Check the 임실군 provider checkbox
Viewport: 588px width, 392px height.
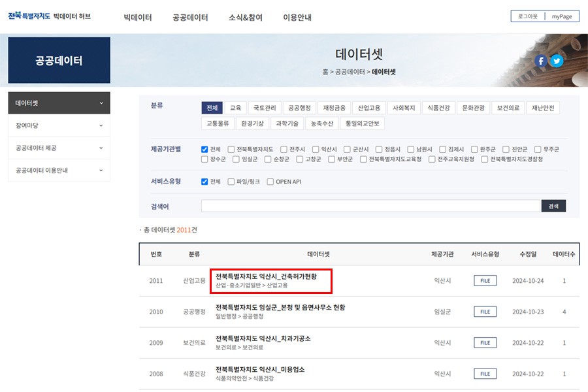tap(236, 159)
